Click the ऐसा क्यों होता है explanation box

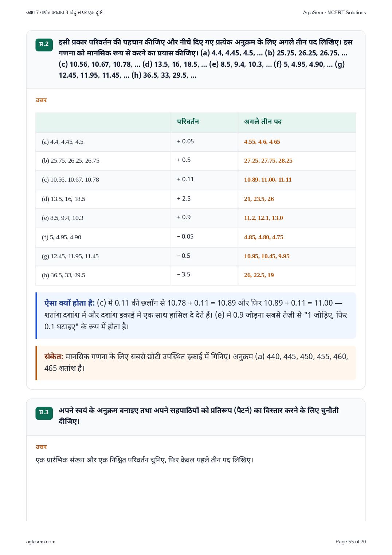point(196,315)
